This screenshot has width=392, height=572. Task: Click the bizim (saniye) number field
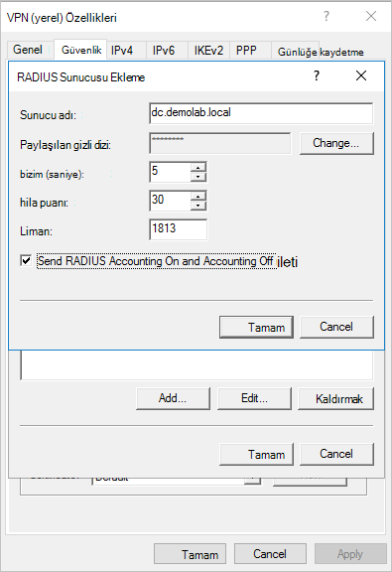point(170,172)
